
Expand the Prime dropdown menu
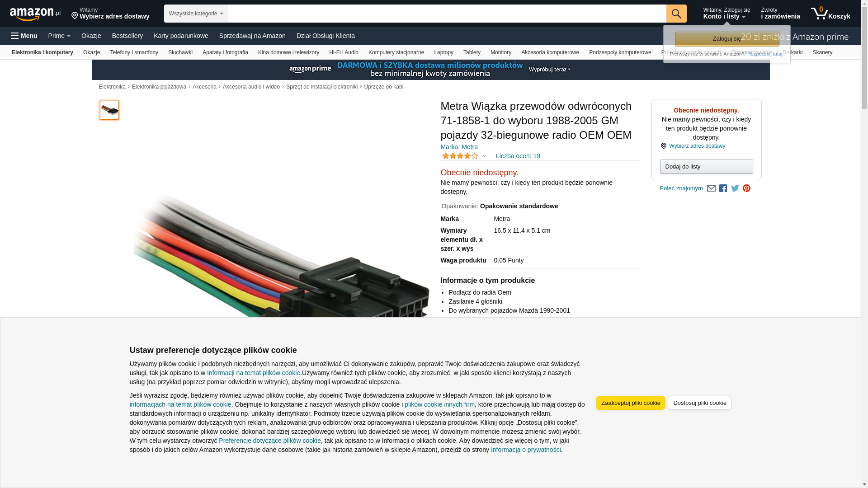pos(59,36)
